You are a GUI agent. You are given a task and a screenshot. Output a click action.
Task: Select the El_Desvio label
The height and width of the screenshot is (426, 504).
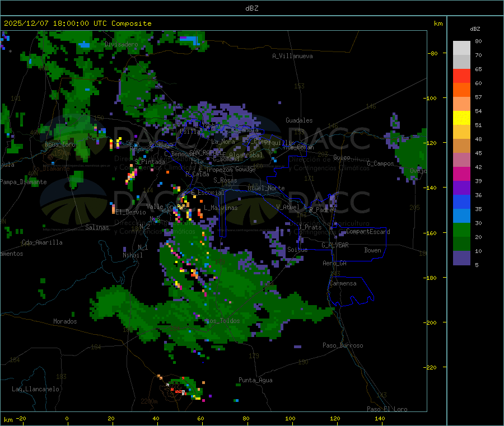coord(131,212)
